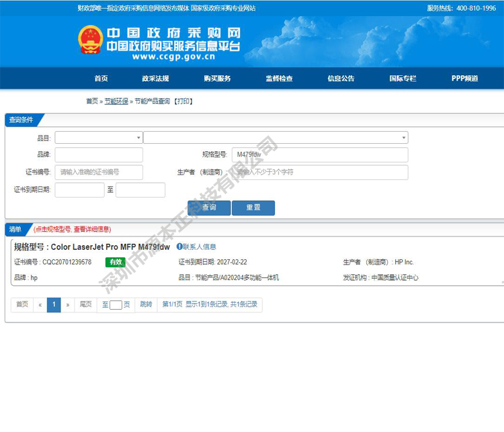This screenshot has height=432, width=504.
Task: Click the HP Inc. manufacturer text
Action: tap(404, 262)
